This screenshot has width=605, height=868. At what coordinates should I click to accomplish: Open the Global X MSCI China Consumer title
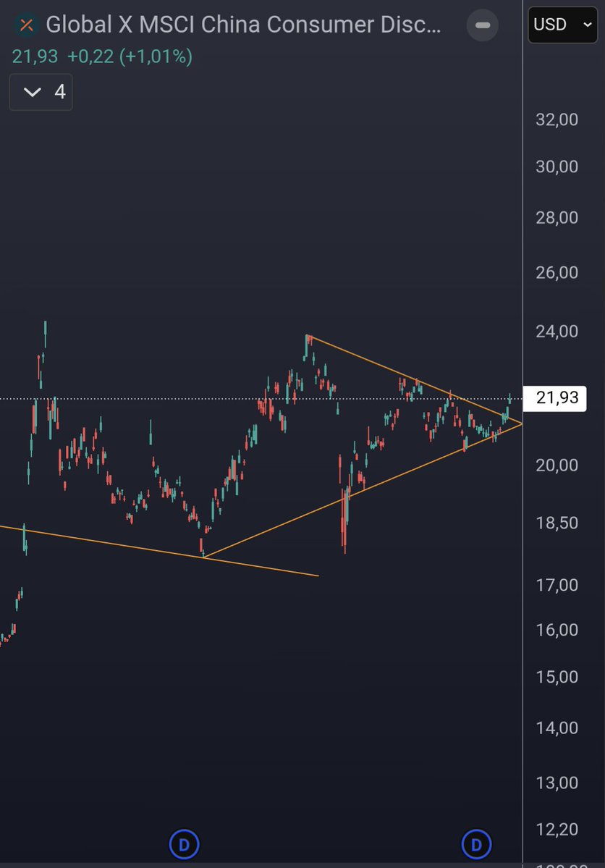(244, 25)
